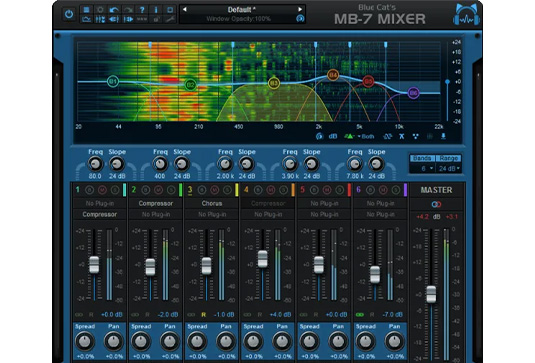535x363 pixels.
Task: Open help with the question mark icon
Action: click(142, 10)
